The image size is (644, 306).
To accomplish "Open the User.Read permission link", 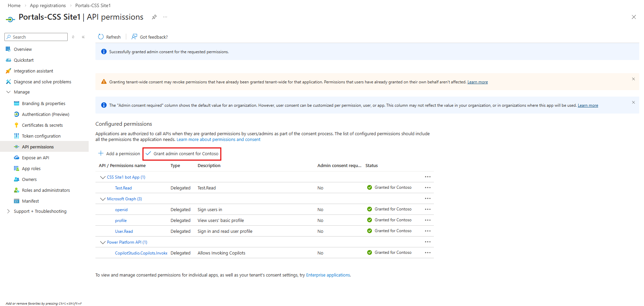I will pos(124,231).
